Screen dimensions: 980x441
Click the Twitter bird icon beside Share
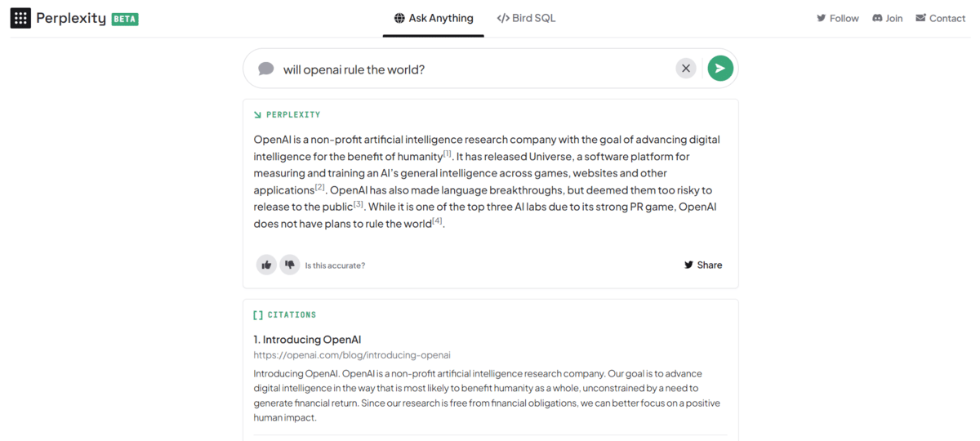coord(688,265)
